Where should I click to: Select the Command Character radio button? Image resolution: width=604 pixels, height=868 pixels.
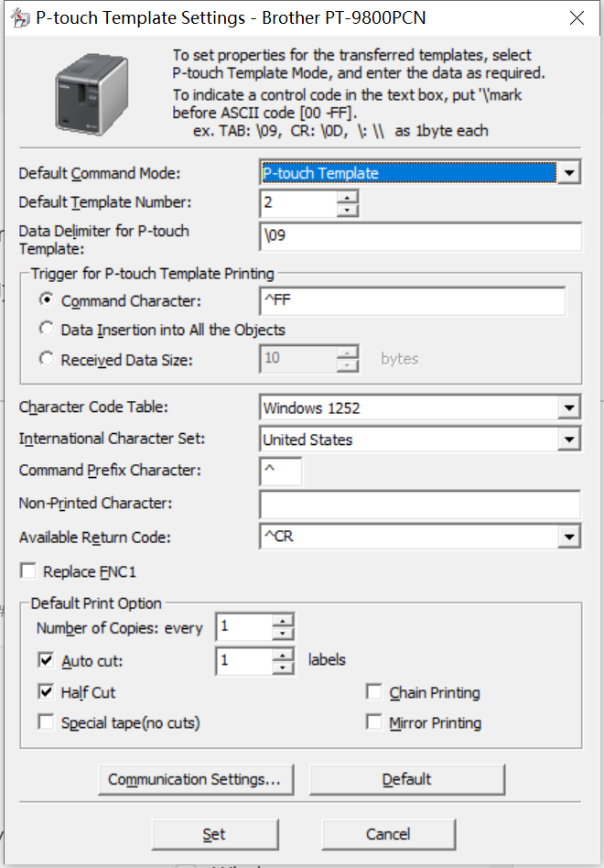coord(47,300)
